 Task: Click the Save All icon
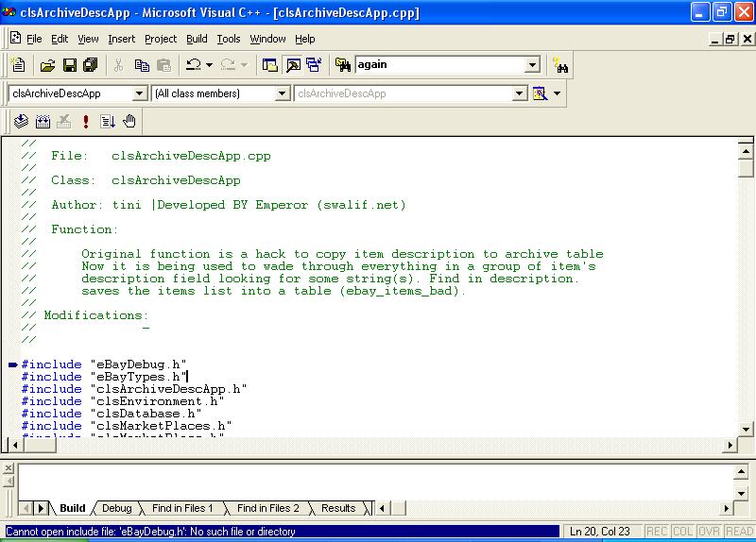[x=90, y=65]
